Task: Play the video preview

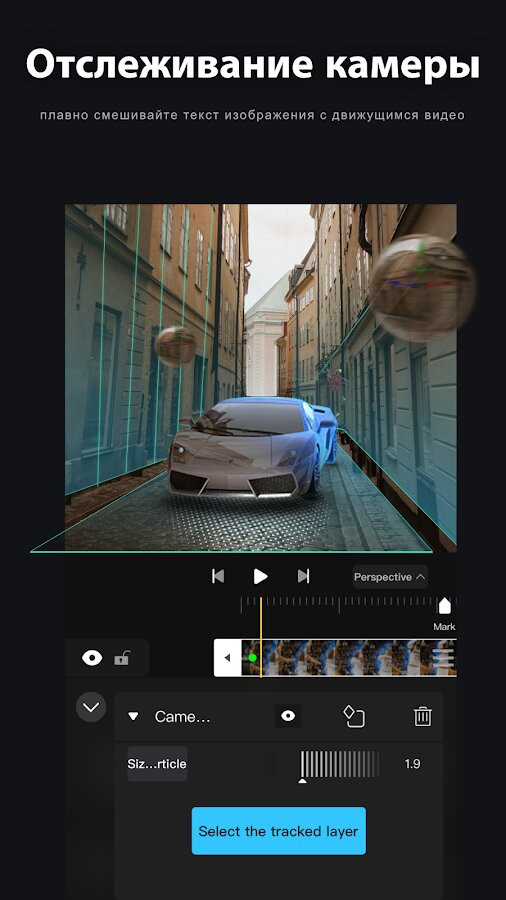Action: (260, 576)
